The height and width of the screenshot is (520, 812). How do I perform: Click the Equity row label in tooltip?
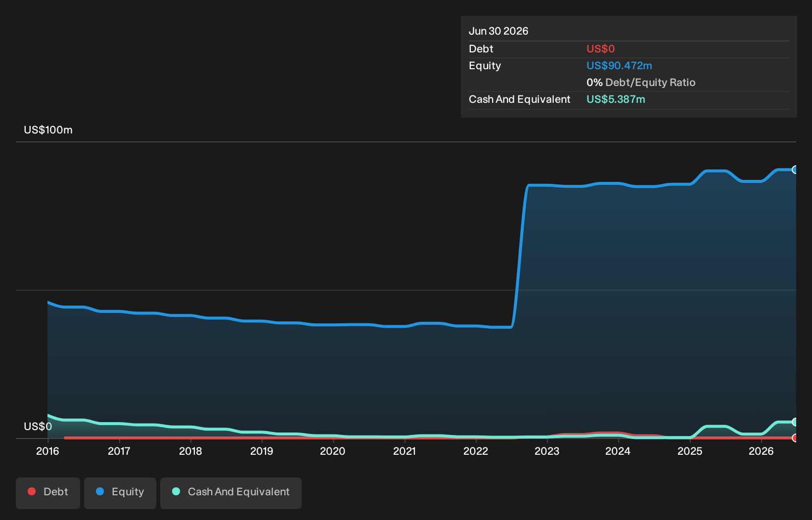485,66
